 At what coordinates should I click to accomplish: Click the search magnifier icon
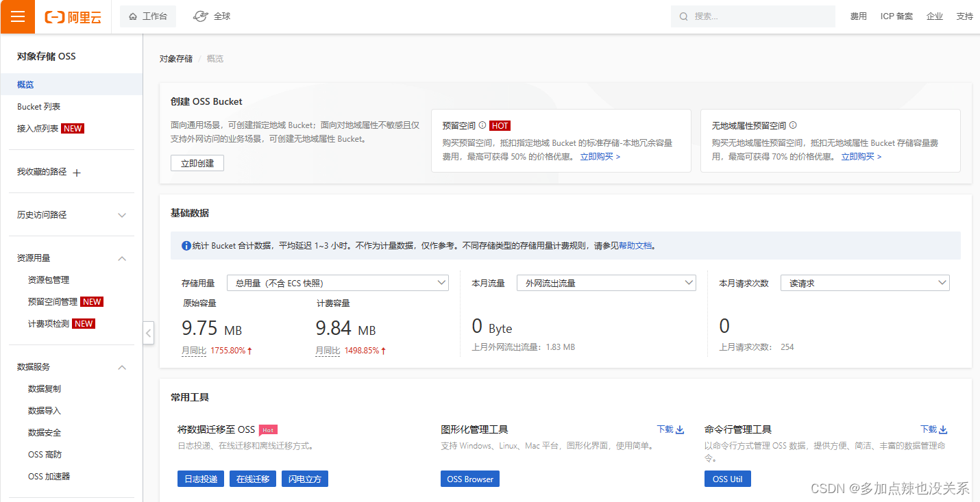click(x=683, y=16)
